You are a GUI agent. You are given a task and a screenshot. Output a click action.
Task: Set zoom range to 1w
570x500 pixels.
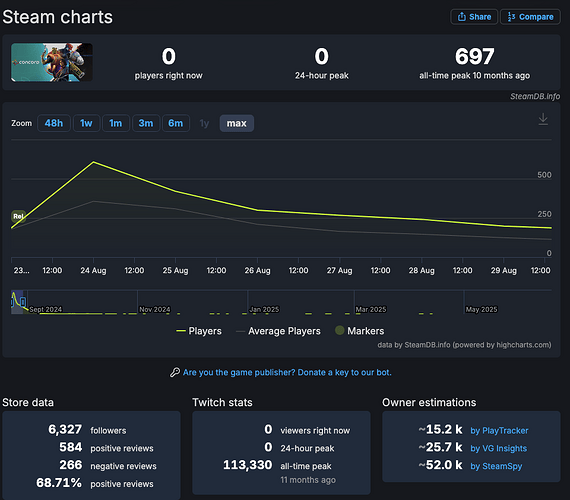(x=86, y=123)
